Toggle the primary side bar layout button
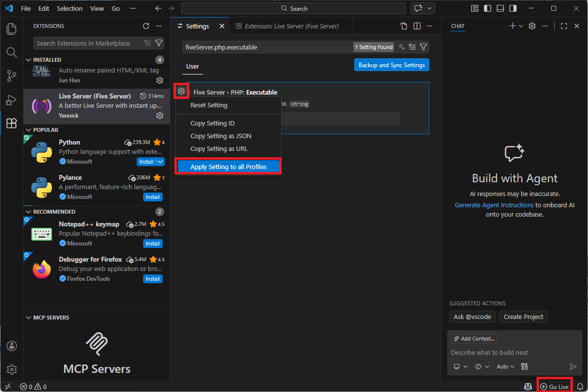Screen dimensions: 588x392 (488, 8)
